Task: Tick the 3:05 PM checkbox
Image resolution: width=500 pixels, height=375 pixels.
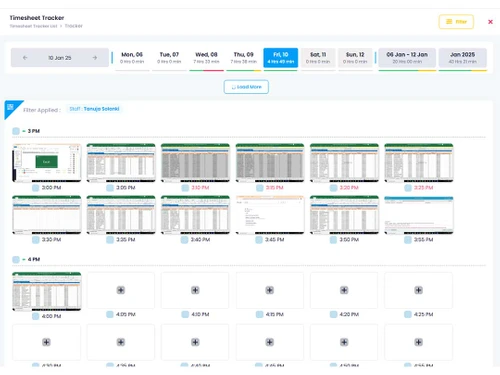Action: 110,188
